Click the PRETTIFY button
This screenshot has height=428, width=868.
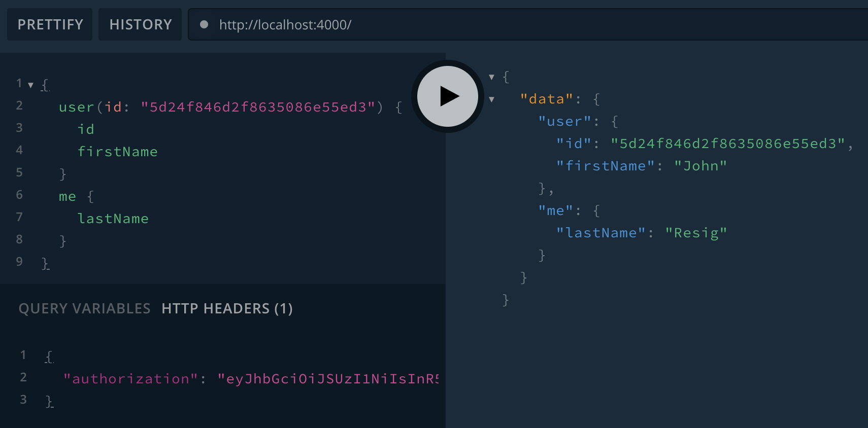(x=50, y=24)
